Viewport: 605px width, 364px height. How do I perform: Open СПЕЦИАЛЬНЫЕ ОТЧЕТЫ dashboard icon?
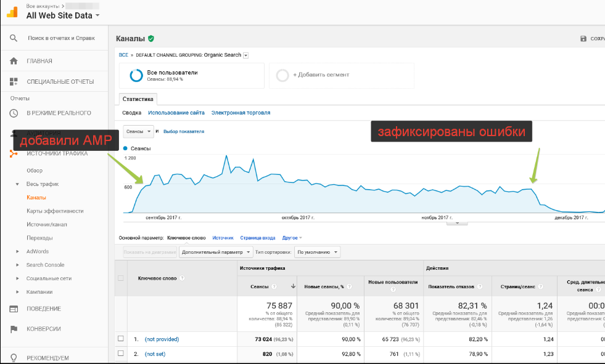14,81
